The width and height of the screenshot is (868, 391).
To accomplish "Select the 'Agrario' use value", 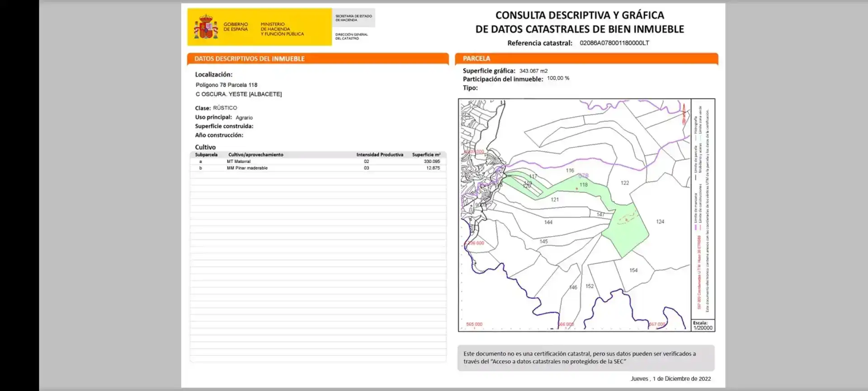I will click(x=244, y=118).
